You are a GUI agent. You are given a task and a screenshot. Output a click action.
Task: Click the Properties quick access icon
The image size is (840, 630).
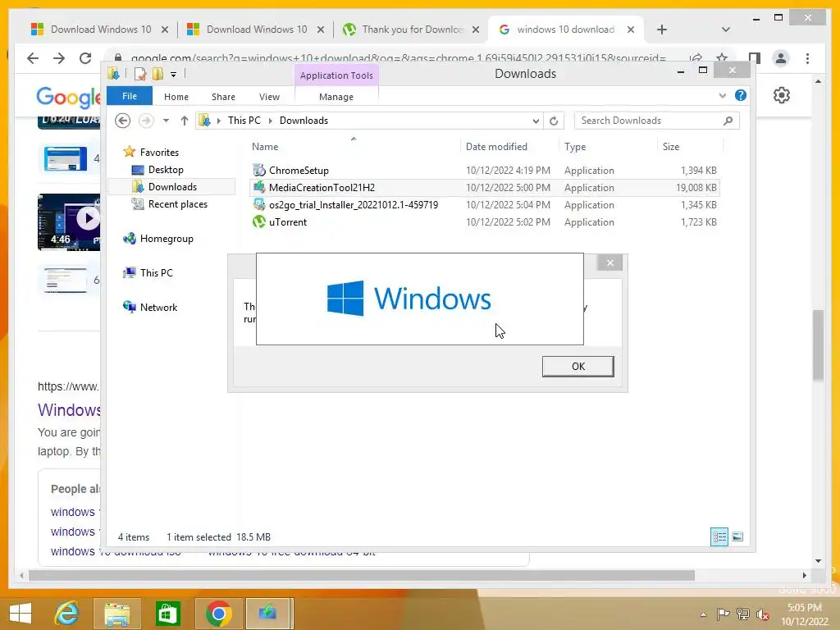139,74
